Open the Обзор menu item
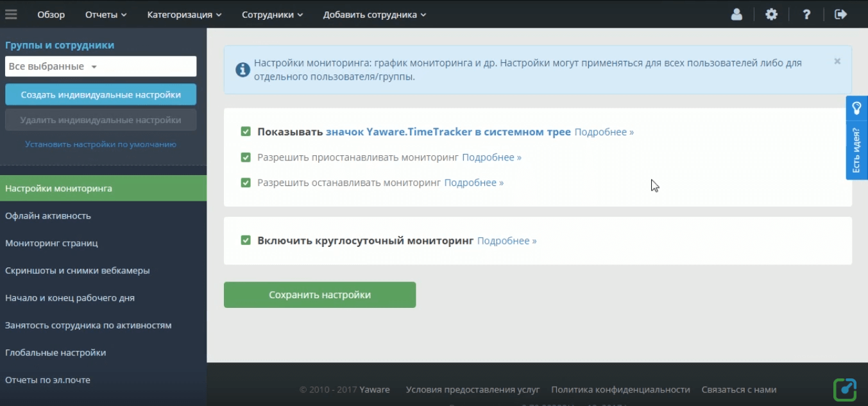 coord(51,14)
